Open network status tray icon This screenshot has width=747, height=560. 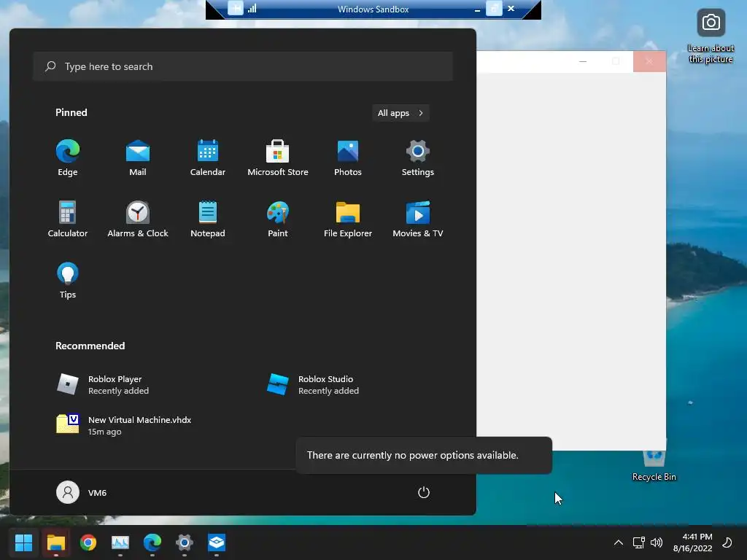coord(638,542)
